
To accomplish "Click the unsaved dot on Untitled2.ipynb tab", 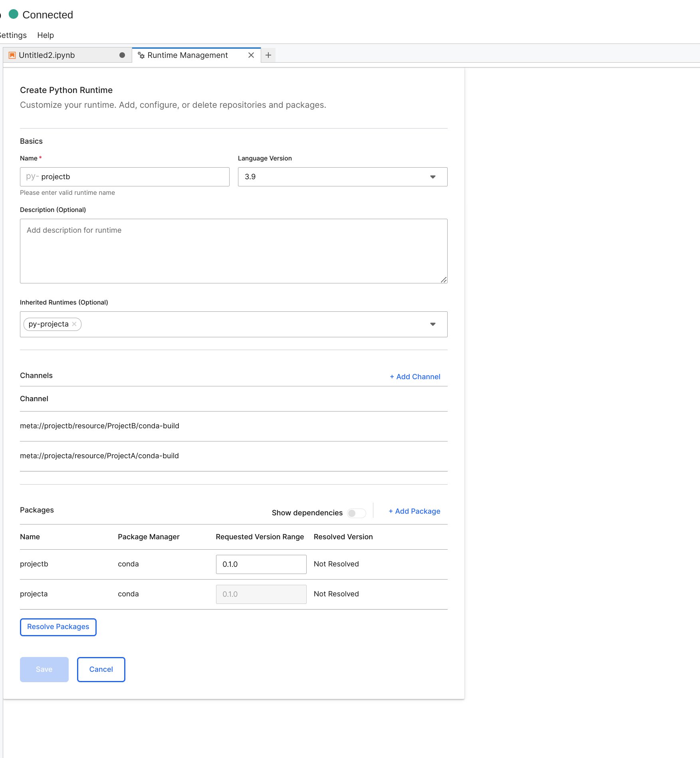I will pyautogui.click(x=122, y=55).
